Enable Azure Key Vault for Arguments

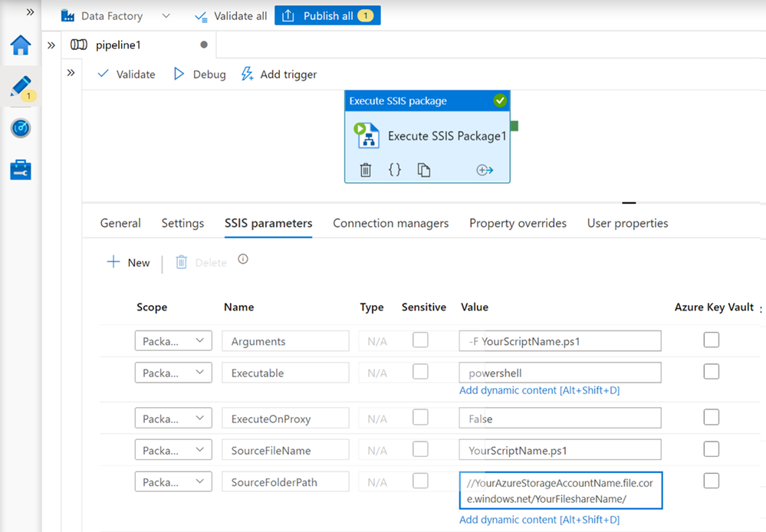(x=712, y=340)
